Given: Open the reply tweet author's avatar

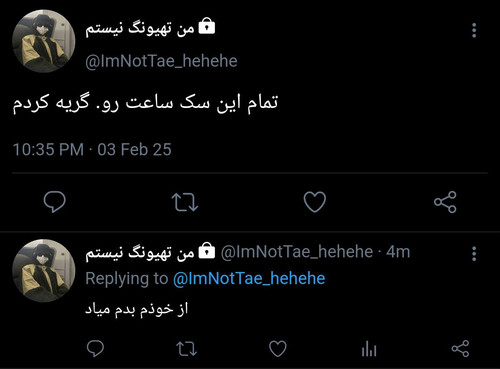Looking at the screenshot, I should pyautogui.click(x=44, y=271).
